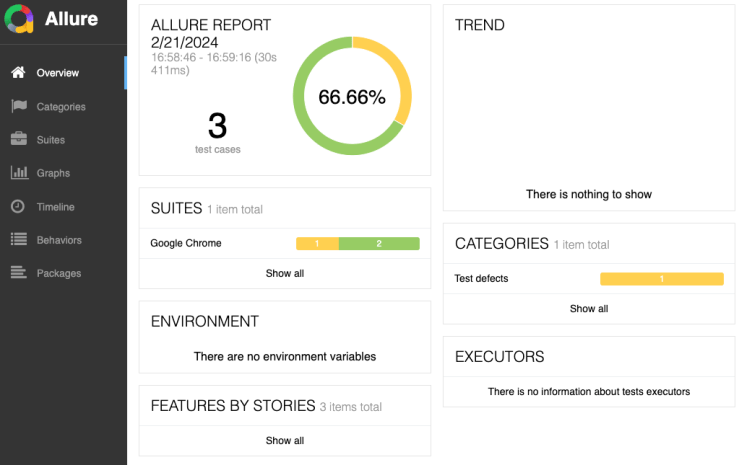Show all features by stories
The image size is (739, 465).
(x=285, y=440)
